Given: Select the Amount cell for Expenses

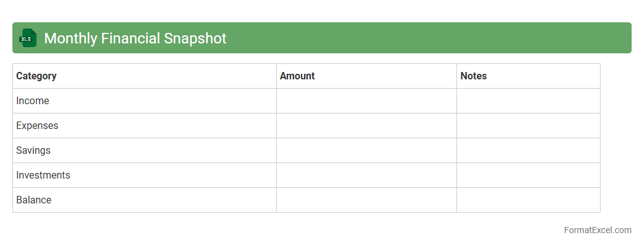Looking at the screenshot, I should point(366,126).
